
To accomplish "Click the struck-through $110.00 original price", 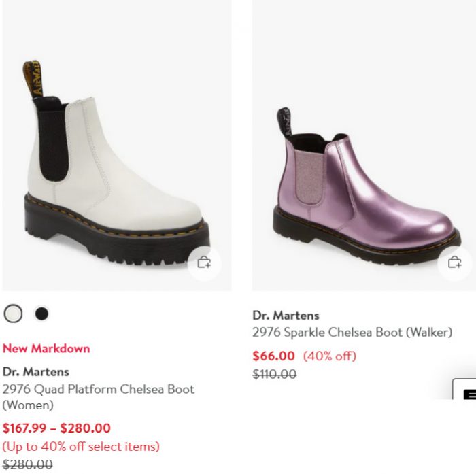I will point(275,374).
